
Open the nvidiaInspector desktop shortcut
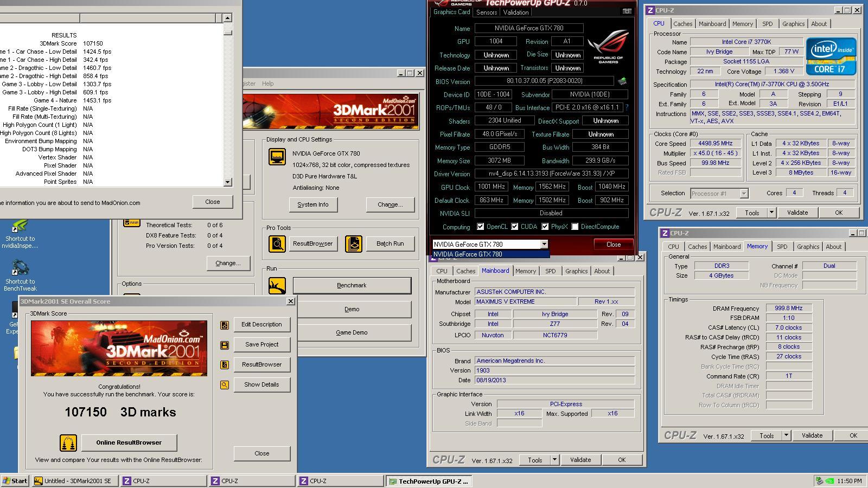click(20, 234)
